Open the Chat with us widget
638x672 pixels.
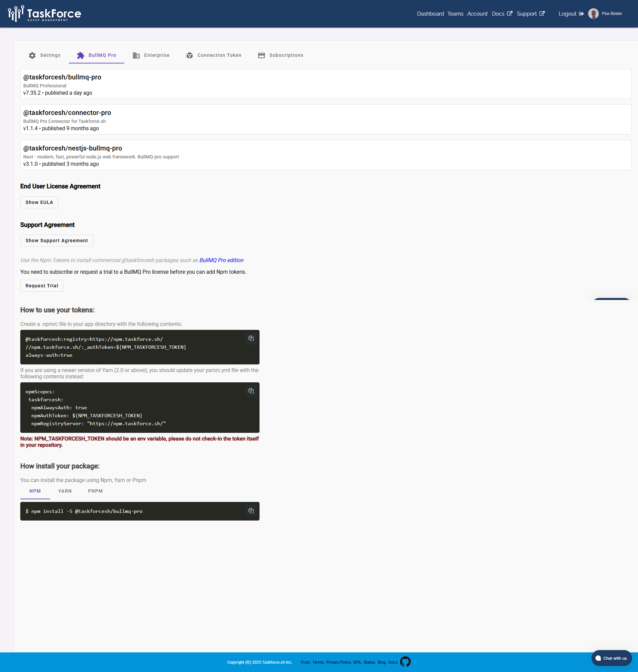[611, 658]
